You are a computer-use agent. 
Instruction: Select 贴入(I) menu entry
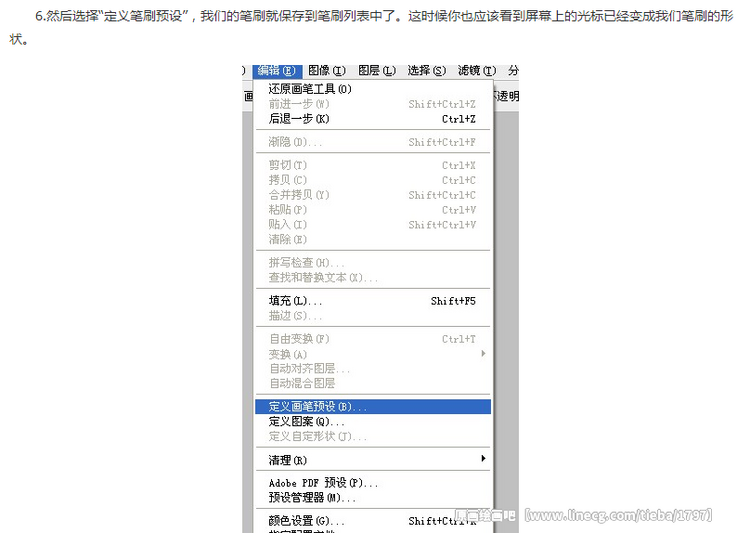coord(373,224)
